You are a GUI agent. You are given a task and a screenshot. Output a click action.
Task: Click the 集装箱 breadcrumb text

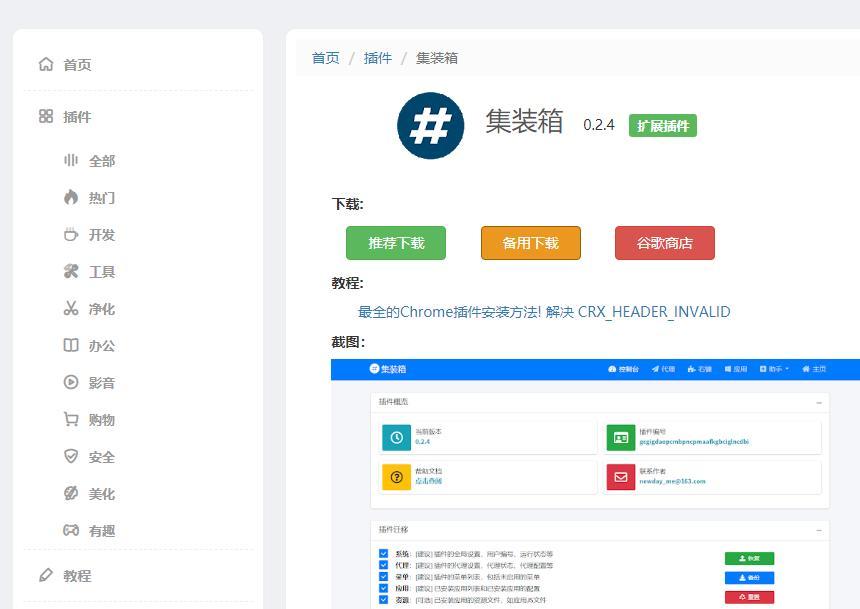[437, 58]
